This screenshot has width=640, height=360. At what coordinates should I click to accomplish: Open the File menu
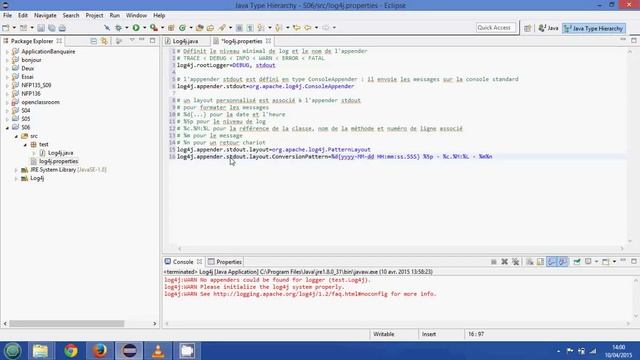(x=7, y=16)
